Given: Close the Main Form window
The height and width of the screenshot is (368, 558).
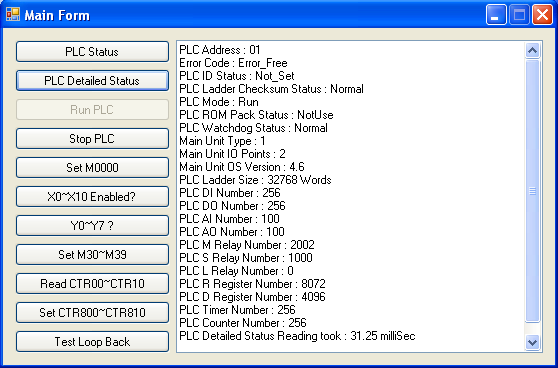Looking at the screenshot, I should (x=542, y=15).
